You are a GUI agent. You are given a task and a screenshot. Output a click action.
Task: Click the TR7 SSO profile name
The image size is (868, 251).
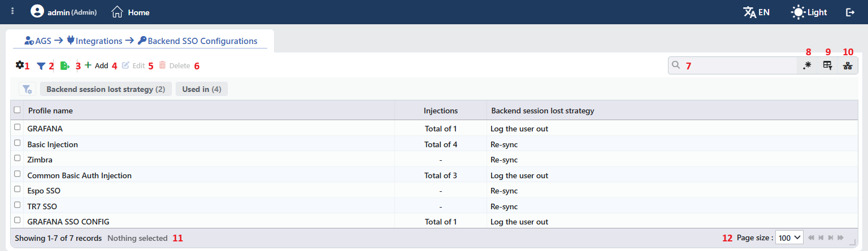(x=42, y=206)
